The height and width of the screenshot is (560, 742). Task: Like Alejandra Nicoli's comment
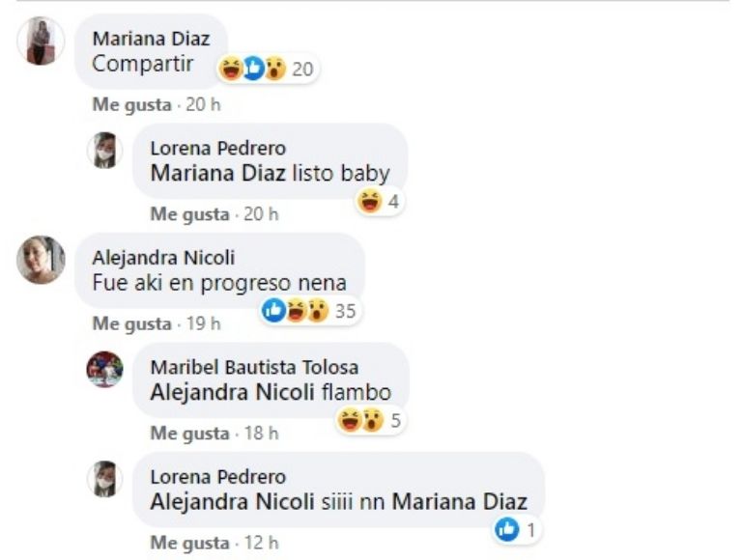(131, 323)
